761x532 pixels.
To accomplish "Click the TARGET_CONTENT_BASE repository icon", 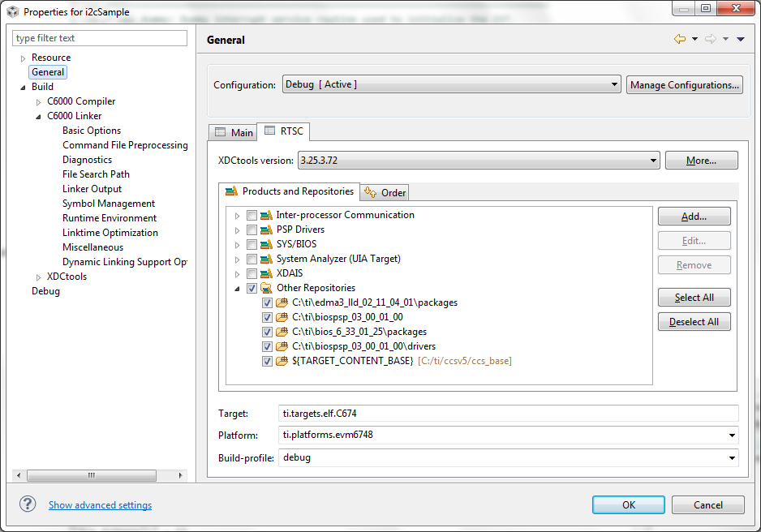I will tap(282, 361).
